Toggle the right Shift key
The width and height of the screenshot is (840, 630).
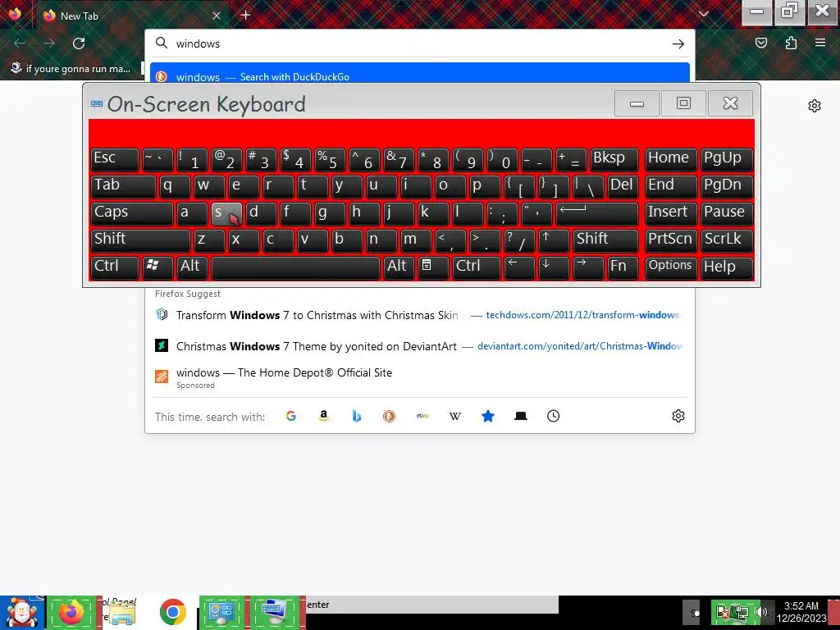(x=606, y=240)
